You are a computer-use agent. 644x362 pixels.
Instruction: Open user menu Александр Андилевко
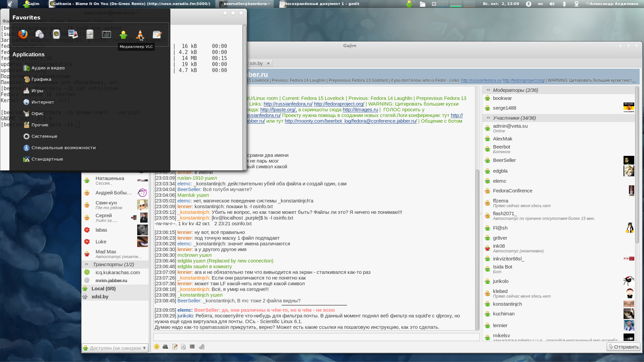[x=612, y=4]
